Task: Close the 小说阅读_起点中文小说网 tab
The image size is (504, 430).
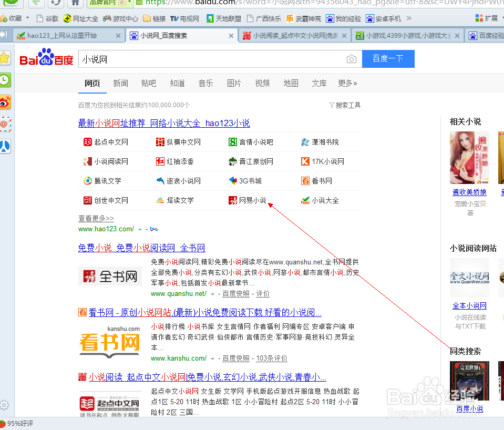Action: [344, 36]
